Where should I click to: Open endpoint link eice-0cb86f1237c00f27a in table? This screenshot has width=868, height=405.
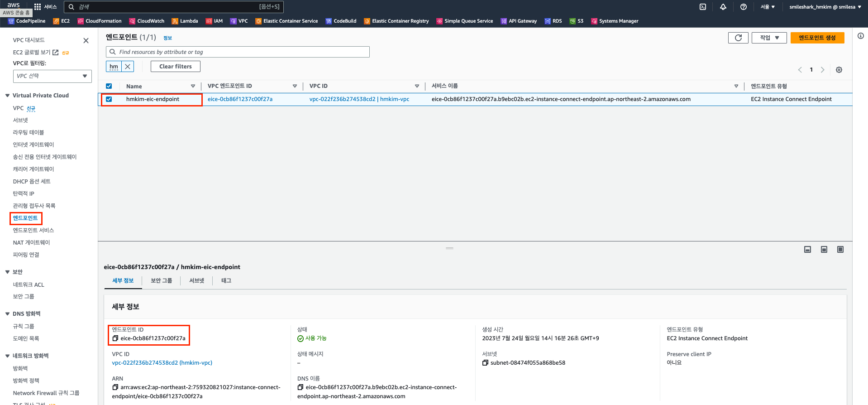pyautogui.click(x=240, y=99)
